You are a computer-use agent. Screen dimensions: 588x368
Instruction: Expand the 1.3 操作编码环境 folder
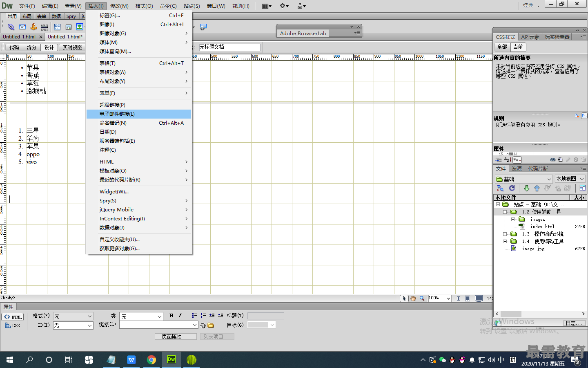point(505,234)
